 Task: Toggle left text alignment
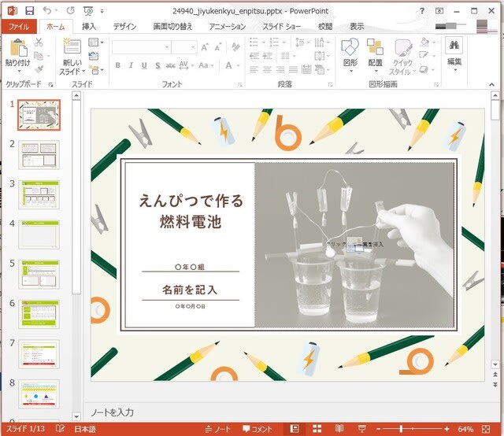click(x=254, y=69)
